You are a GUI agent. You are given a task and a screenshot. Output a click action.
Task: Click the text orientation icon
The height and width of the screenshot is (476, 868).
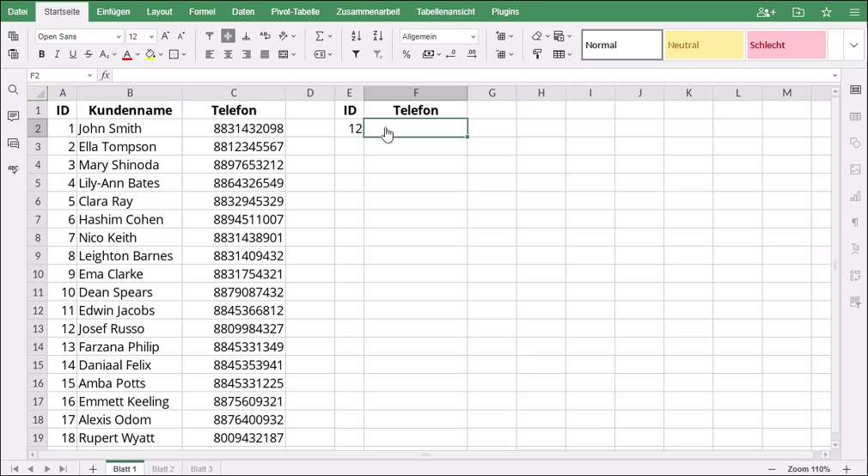(x=283, y=37)
